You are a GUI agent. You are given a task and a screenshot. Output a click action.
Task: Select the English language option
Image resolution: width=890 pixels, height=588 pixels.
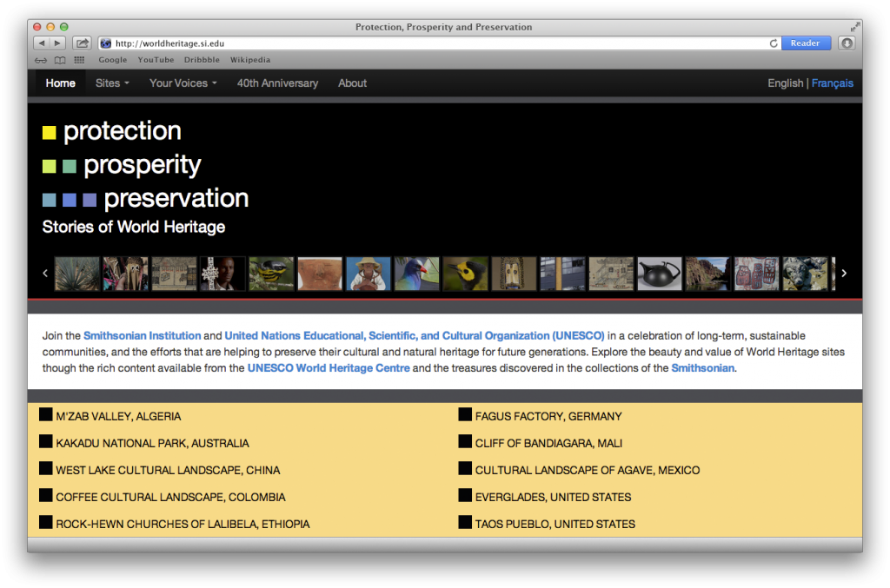[x=786, y=83]
